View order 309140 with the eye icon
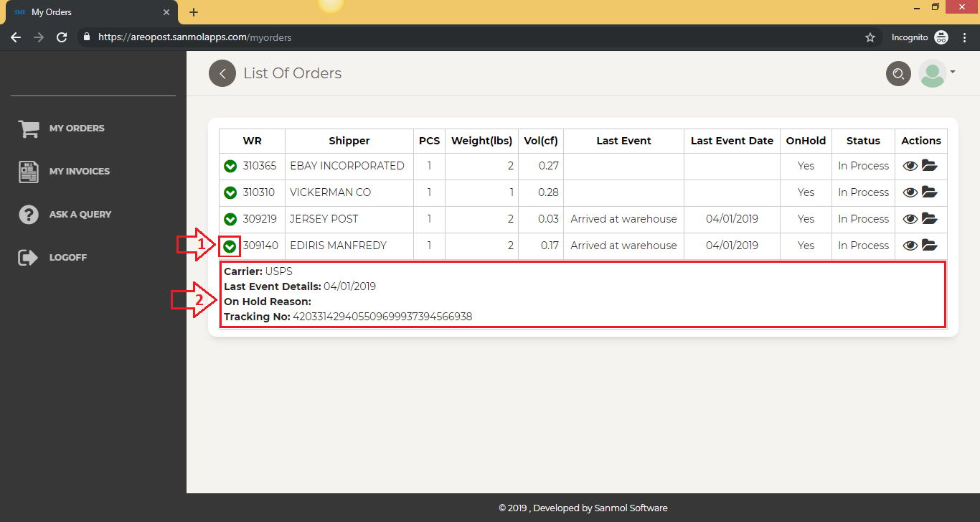Viewport: 980px width, 522px height. click(910, 246)
